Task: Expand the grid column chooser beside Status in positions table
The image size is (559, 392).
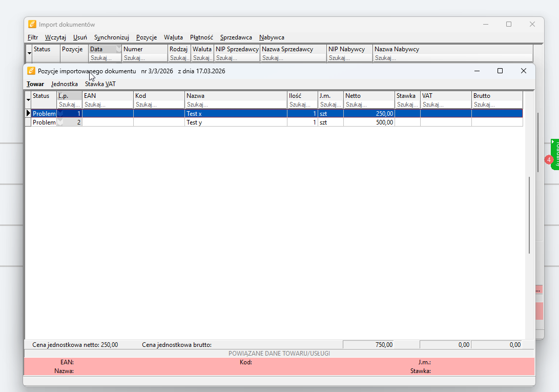Action: click(28, 99)
